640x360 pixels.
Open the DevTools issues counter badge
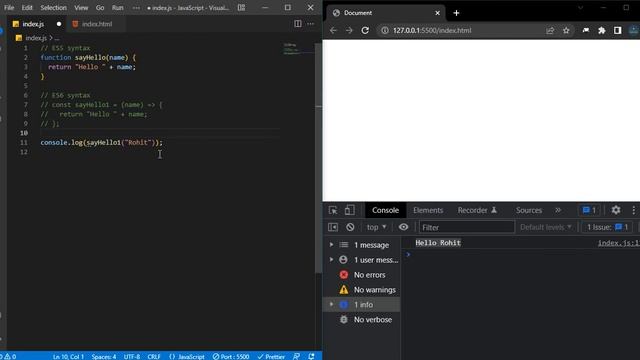coord(589,210)
